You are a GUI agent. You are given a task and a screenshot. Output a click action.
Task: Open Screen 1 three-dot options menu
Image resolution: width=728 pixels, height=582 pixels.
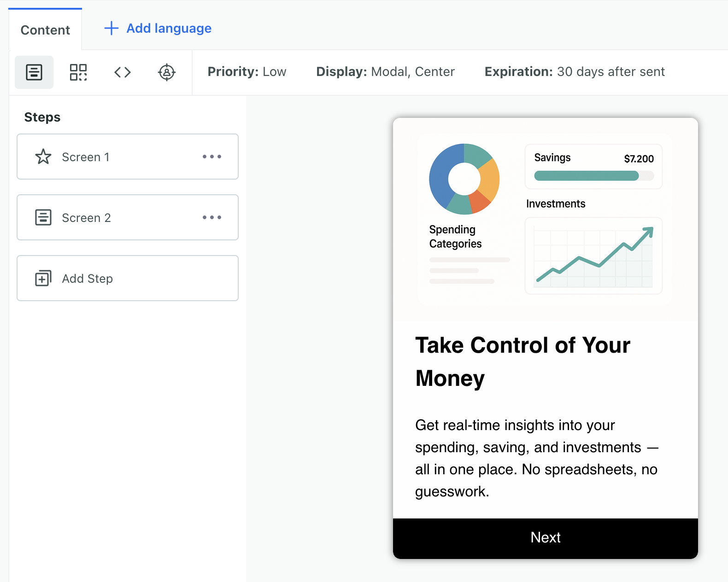tap(212, 157)
